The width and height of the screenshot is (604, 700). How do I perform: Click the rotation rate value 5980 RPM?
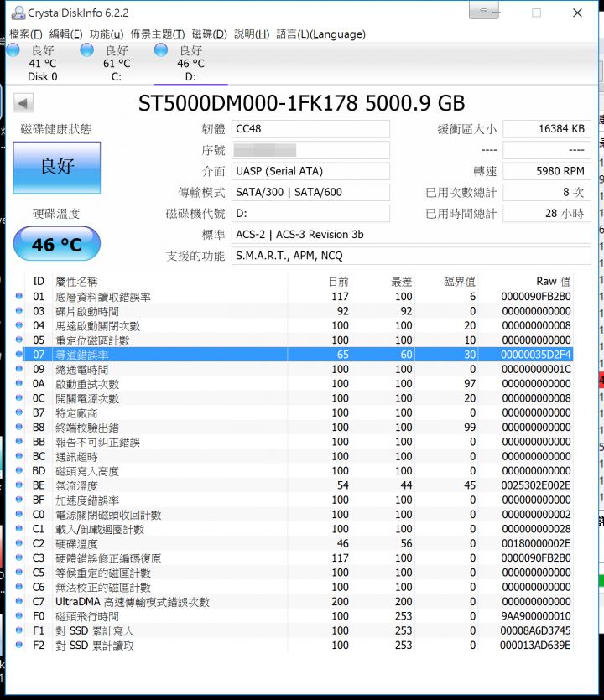547,171
